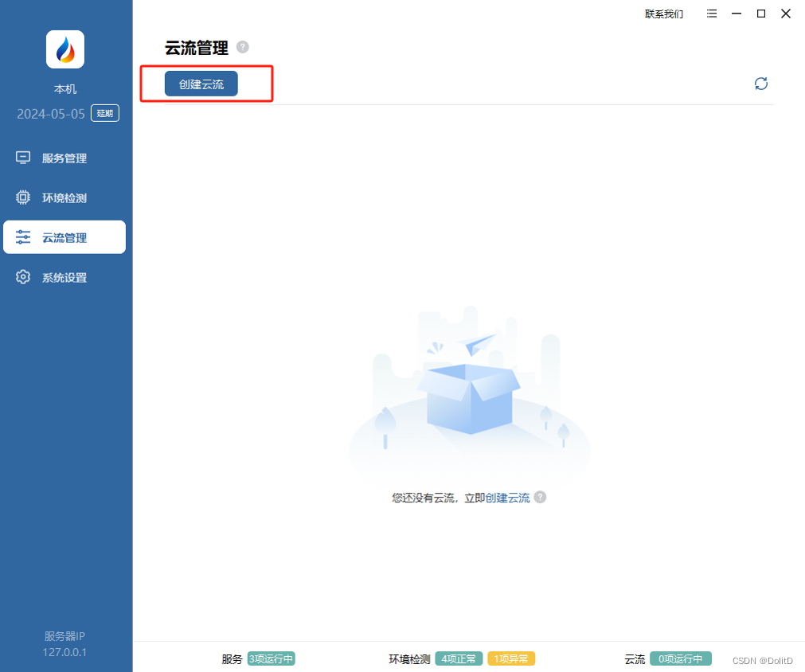Screen dimensions: 805x672
Task: Close the window
Action: point(786,14)
